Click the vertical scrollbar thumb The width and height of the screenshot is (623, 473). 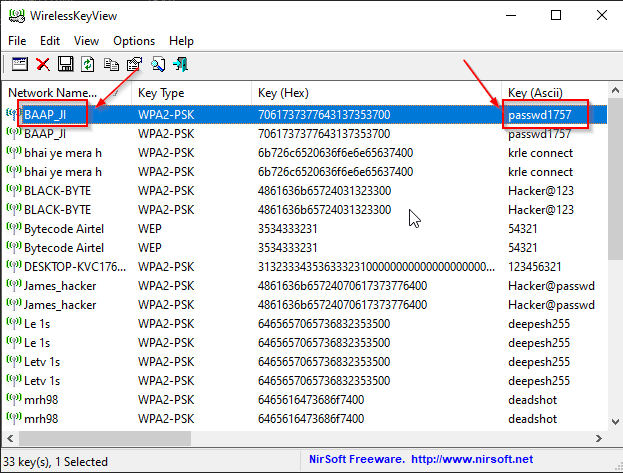615,180
